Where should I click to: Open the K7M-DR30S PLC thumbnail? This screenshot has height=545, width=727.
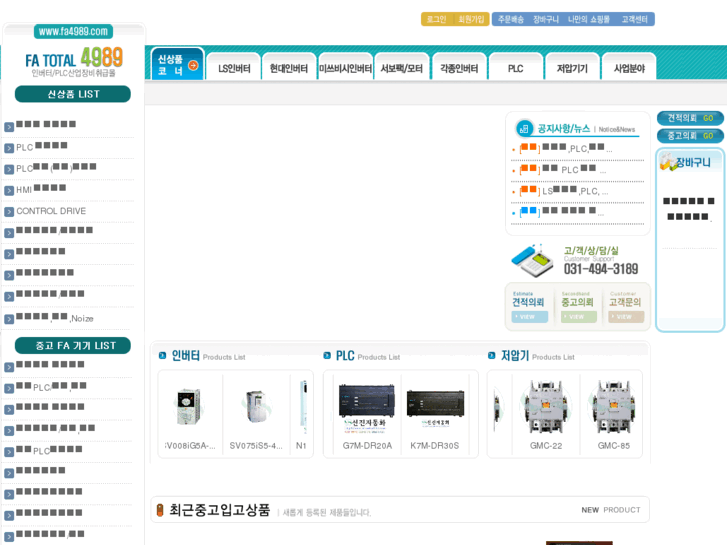[435, 407]
